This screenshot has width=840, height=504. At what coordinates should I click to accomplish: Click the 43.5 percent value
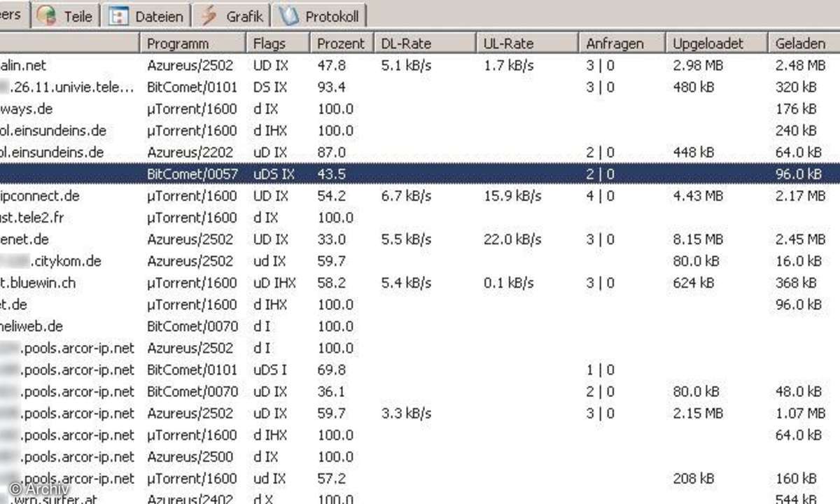tap(331, 174)
